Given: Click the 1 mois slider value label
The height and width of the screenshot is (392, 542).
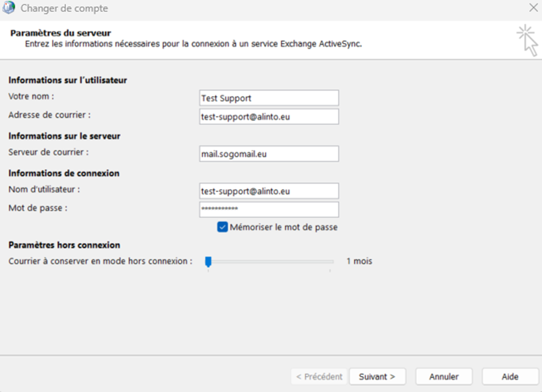Looking at the screenshot, I should click(x=359, y=261).
